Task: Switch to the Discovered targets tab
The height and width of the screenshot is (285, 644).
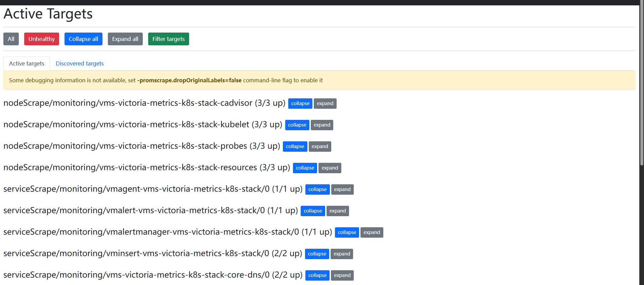Action: 80,63
